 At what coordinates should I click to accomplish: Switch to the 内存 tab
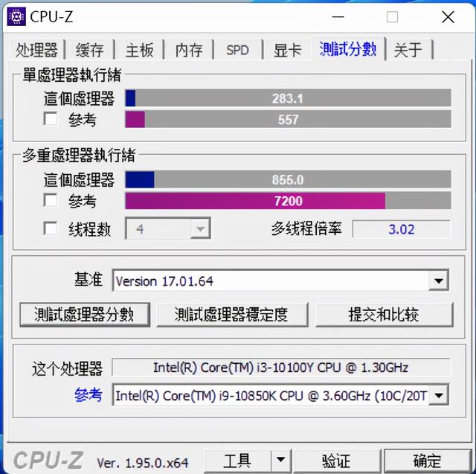(189, 50)
